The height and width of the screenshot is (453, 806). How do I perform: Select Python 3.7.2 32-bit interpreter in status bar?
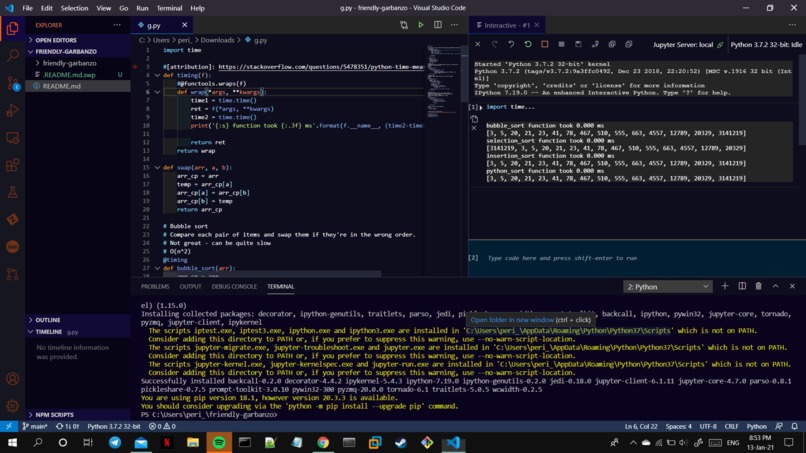click(x=114, y=426)
